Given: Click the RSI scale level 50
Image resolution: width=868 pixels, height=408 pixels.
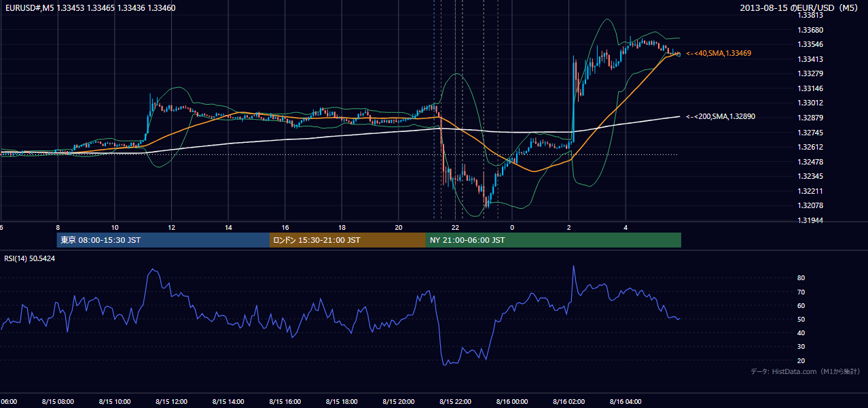Looking at the screenshot, I should [x=801, y=319].
